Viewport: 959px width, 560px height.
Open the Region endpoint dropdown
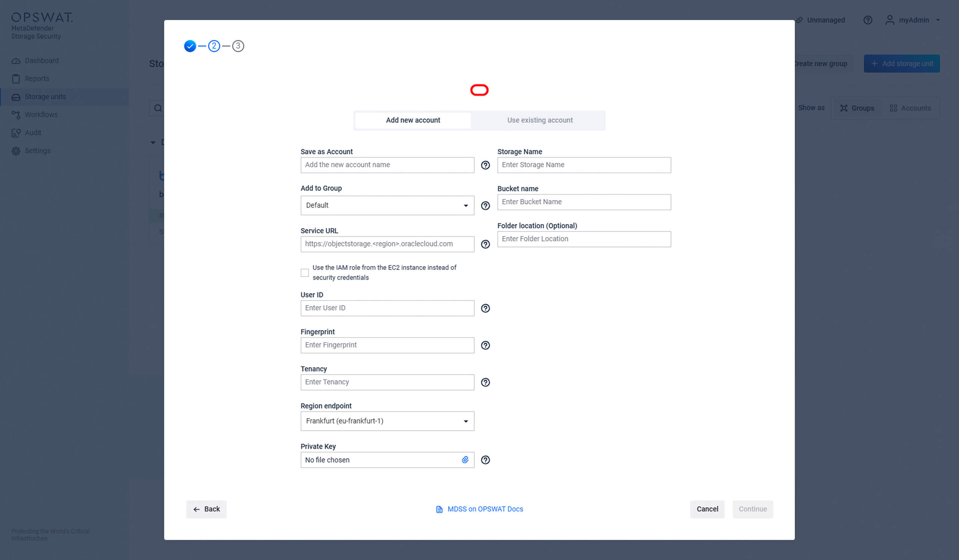click(387, 421)
